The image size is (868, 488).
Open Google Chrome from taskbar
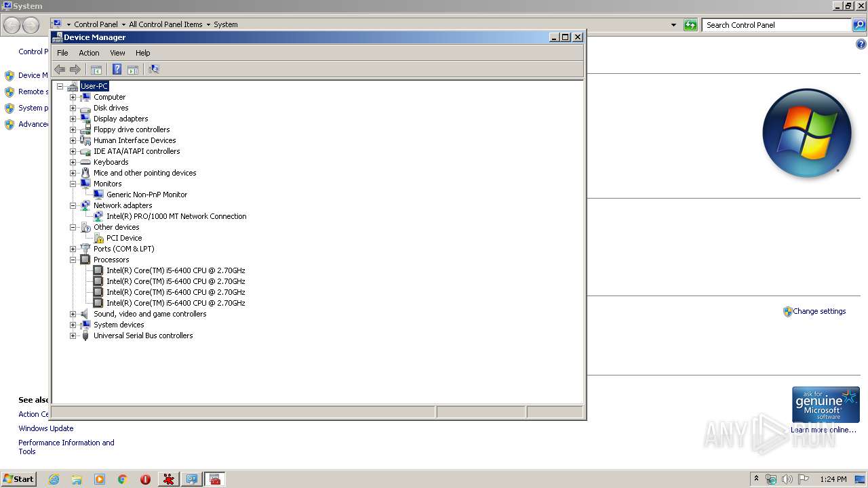pos(123,479)
